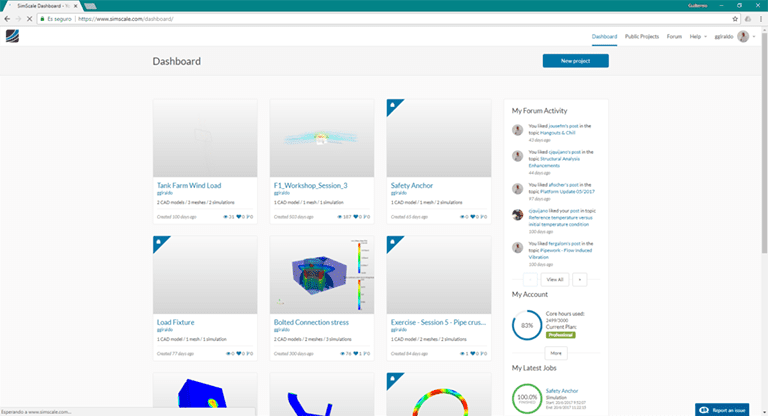
Task: Click bell badge on the ring result card
Action: click(392, 378)
